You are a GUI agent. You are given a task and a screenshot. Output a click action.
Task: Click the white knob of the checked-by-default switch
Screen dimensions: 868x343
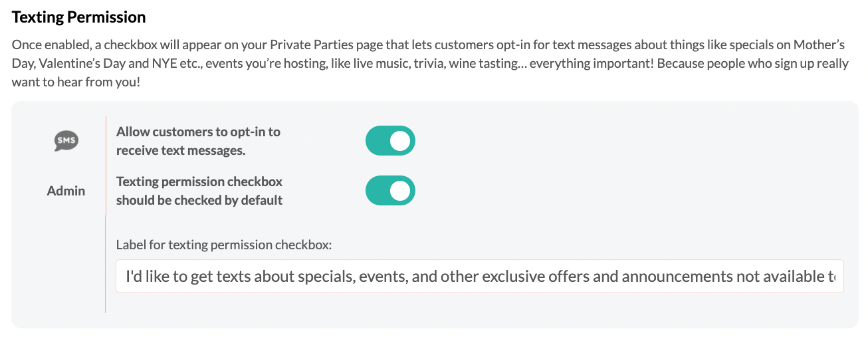click(x=400, y=191)
